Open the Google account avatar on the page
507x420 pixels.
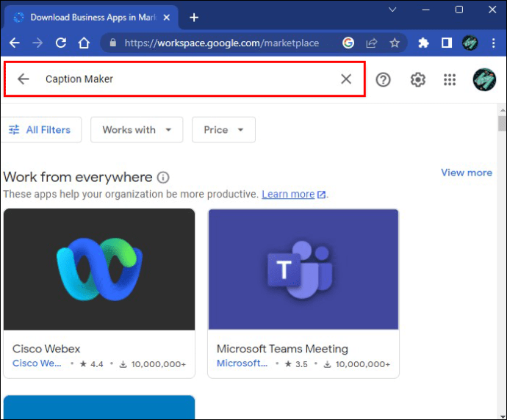pos(484,79)
